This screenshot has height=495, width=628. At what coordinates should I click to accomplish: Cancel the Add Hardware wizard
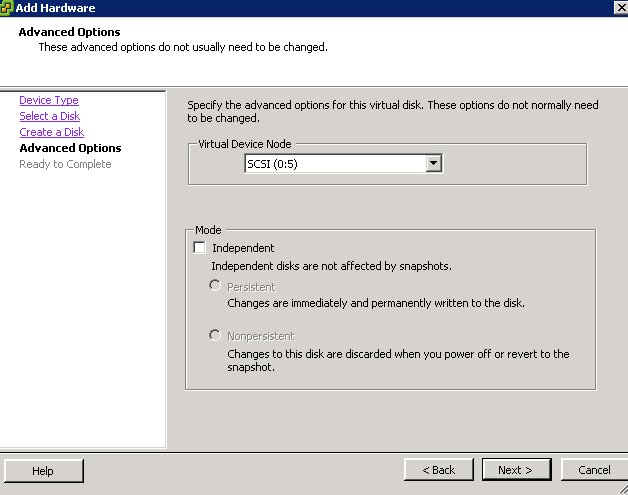(x=594, y=470)
